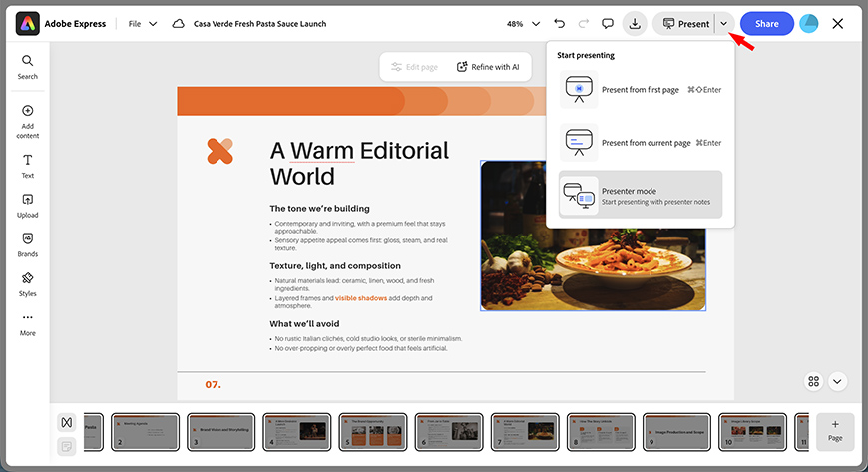Select Present from current page
The width and height of the screenshot is (868, 472).
click(x=641, y=143)
